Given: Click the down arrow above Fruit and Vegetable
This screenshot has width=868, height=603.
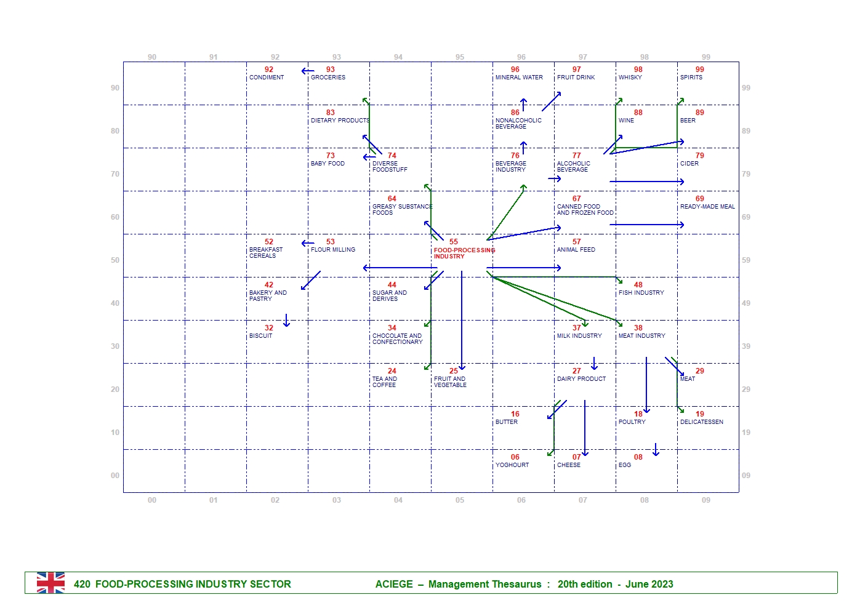Looking at the screenshot, I should pyautogui.click(x=462, y=320).
